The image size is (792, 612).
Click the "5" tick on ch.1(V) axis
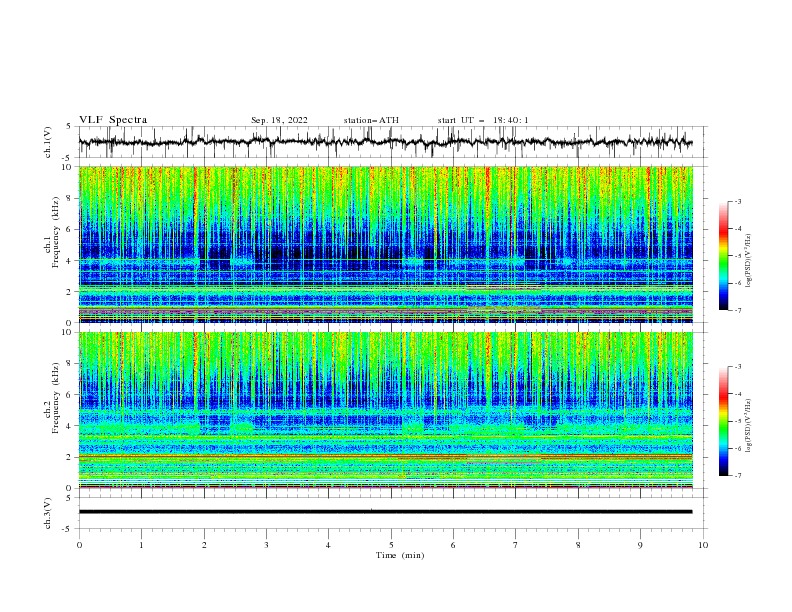coord(70,126)
